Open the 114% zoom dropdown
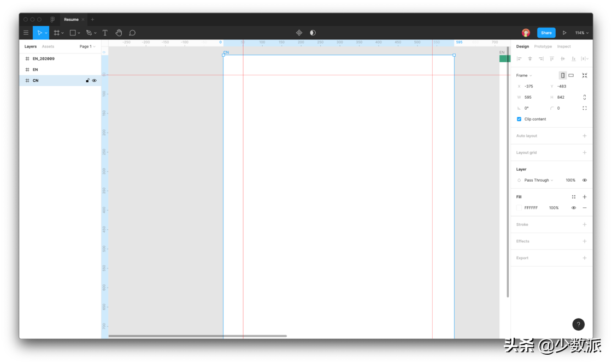This screenshot has width=612, height=364. point(581,33)
